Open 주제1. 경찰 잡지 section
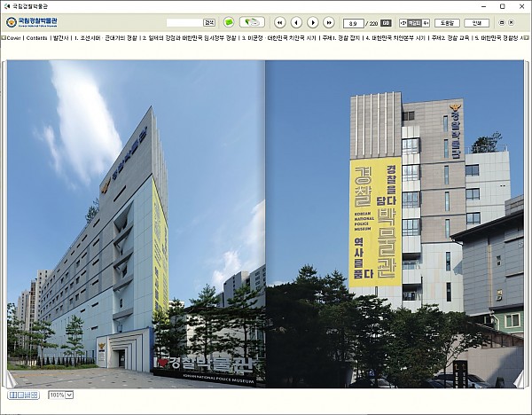The image size is (532, 415). point(341,38)
